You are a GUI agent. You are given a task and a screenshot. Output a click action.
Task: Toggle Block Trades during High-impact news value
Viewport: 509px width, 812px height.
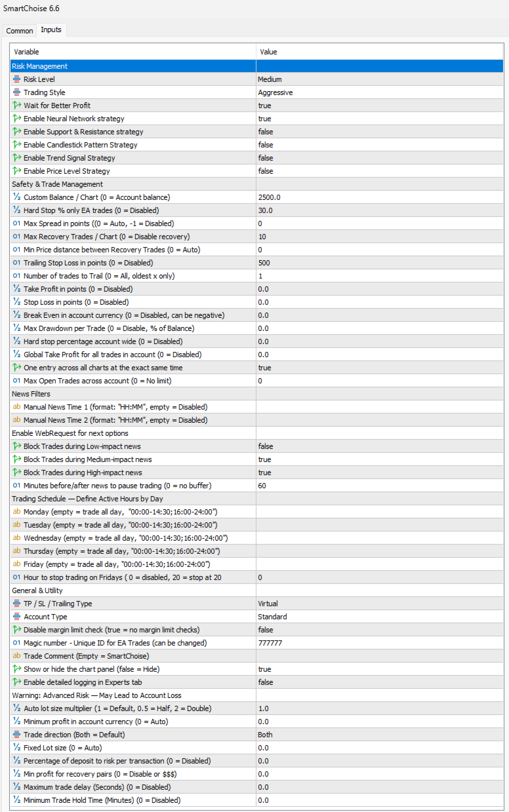[380, 473]
